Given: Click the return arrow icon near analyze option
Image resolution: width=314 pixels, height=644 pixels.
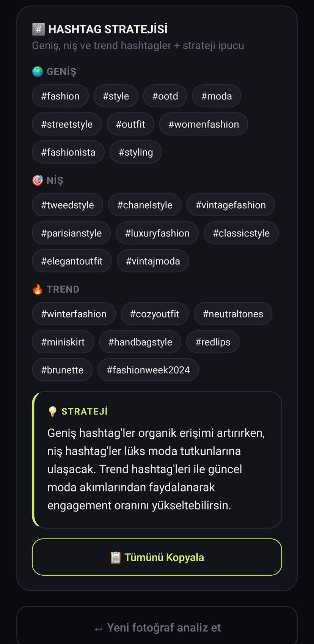Looking at the screenshot, I should click(x=98, y=628).
